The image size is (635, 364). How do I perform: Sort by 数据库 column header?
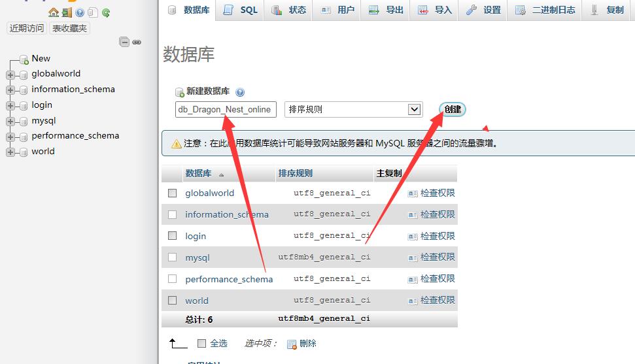pyautogui.click(x=198, y=173)
